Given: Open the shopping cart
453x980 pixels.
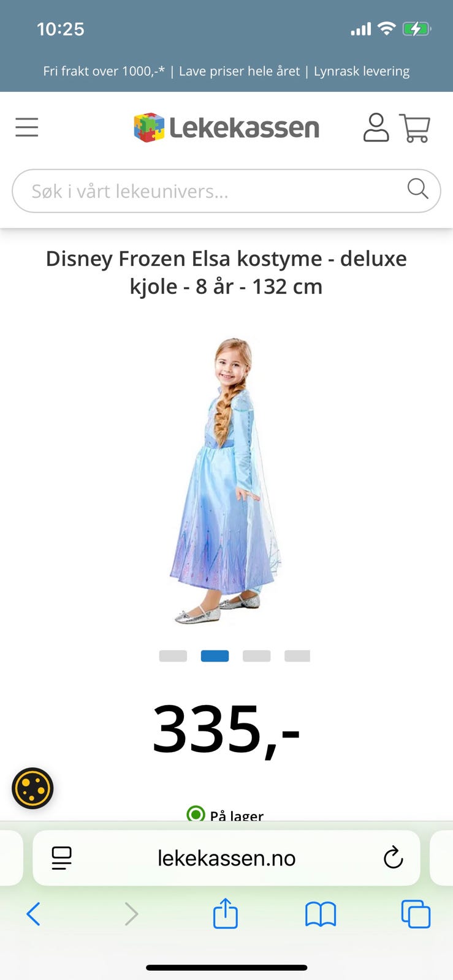Looking at the screenshot, I should coord(415,128).
